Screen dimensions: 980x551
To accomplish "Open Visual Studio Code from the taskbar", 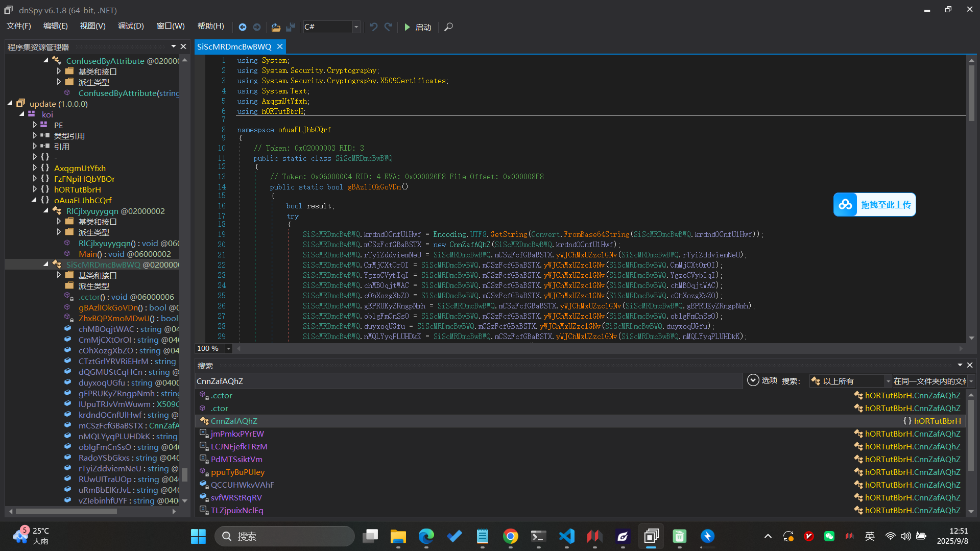I will tap(566, 536).
